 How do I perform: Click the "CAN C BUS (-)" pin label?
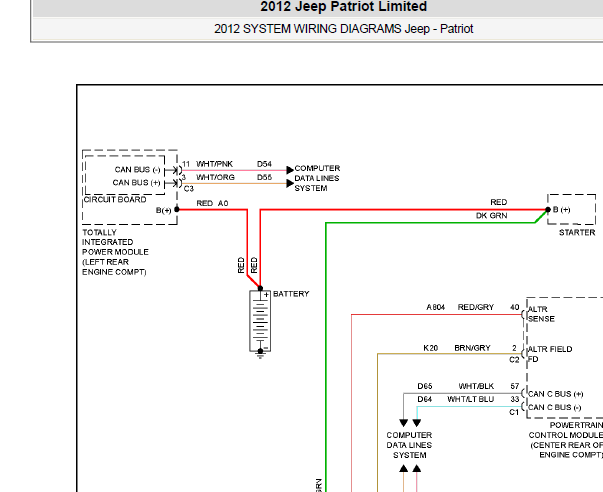click(x=554, y=407)
